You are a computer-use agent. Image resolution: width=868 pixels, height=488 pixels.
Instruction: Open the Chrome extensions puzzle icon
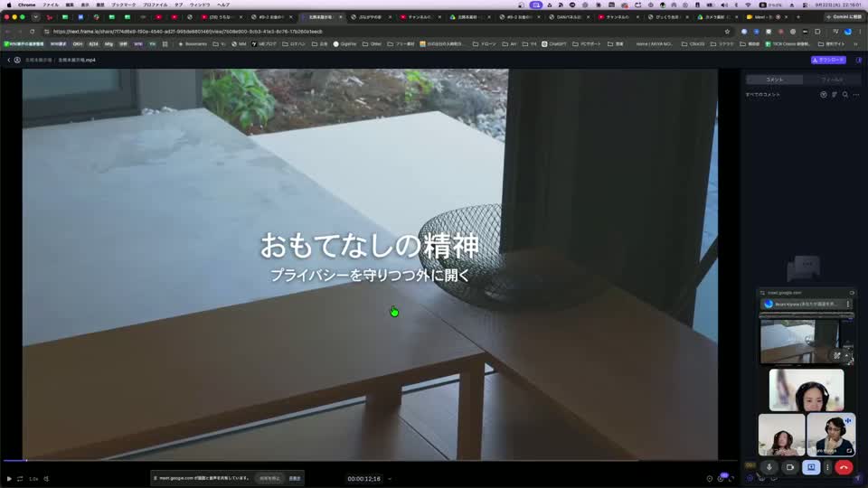tap(817, 32)
